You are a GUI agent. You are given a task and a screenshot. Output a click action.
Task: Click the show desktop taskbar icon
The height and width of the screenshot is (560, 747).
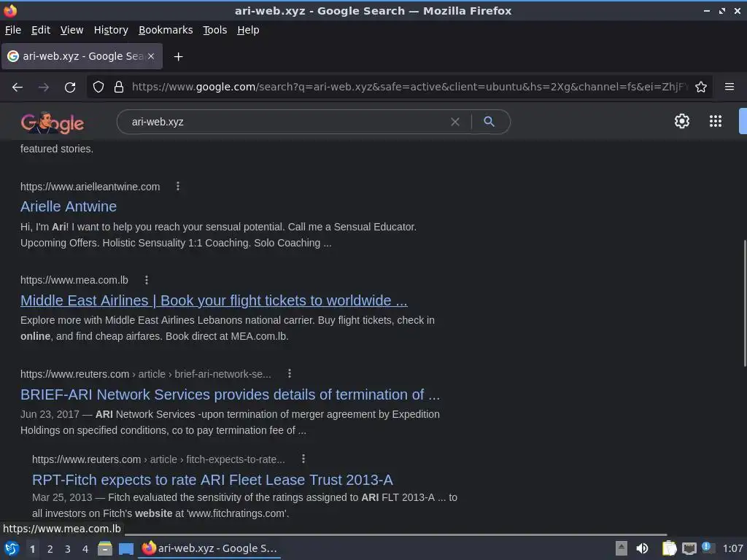[x=126, y=549]
